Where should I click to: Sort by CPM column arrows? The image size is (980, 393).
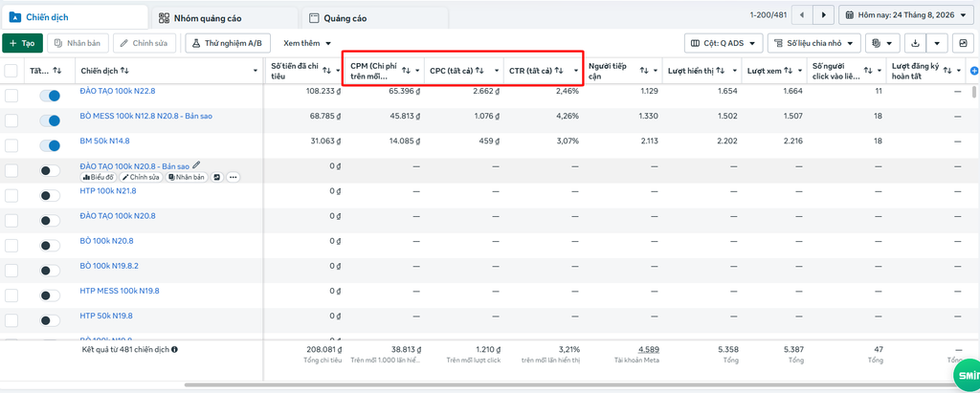pos(406,71)
